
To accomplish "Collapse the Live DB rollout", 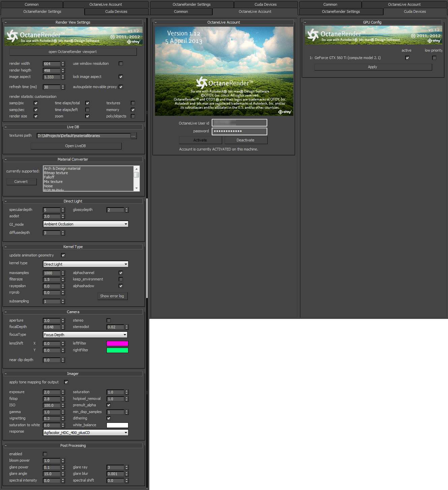I will point(73,127).
